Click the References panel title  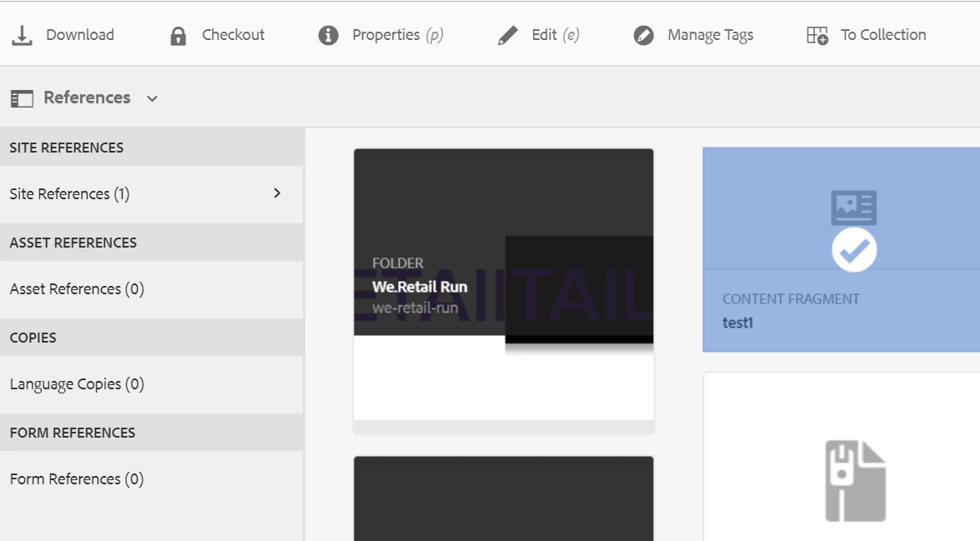click(87, 98)
